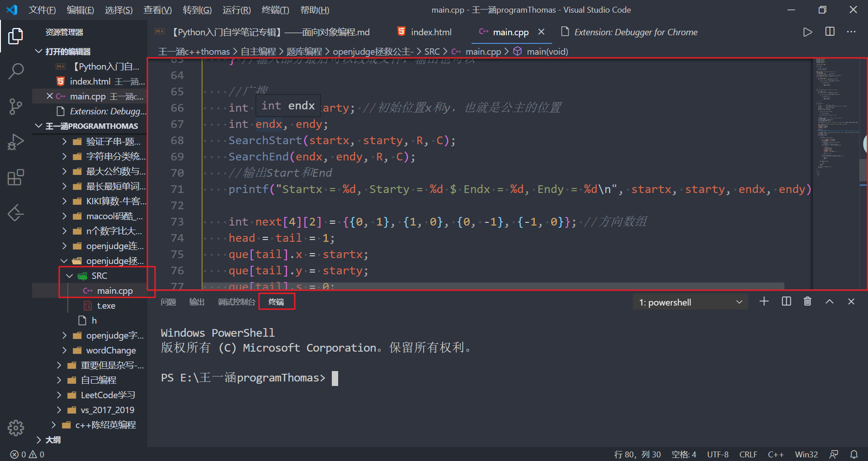Open the Source Control view
The width and height of the screenshot is (868, 461).
pyautogui.click(x=16, y=106)
